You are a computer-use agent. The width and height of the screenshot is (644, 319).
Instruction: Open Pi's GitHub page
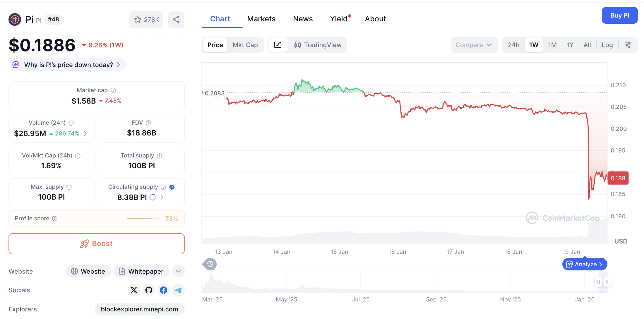[x=149, y=290]
